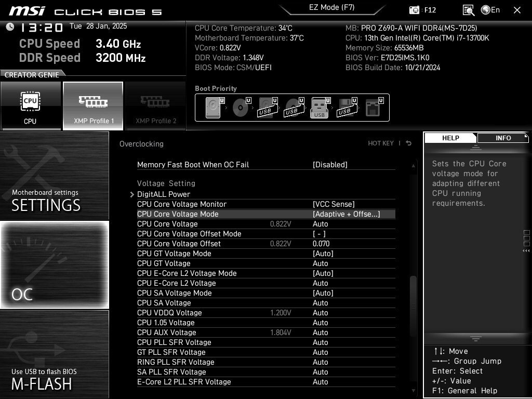Select the hard disk boot device icon
This screenshot has width=532, height=399.
pos(215,108)
